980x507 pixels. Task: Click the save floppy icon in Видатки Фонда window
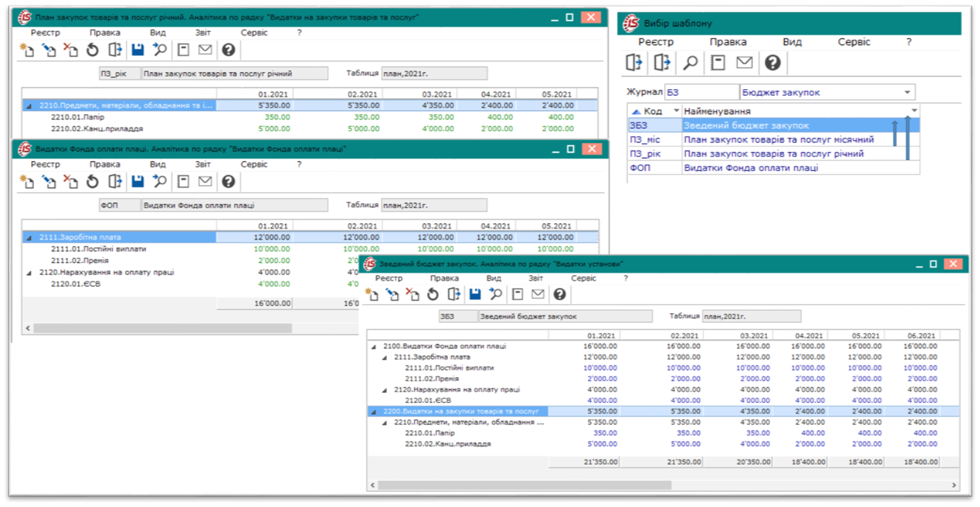[138, 181]
